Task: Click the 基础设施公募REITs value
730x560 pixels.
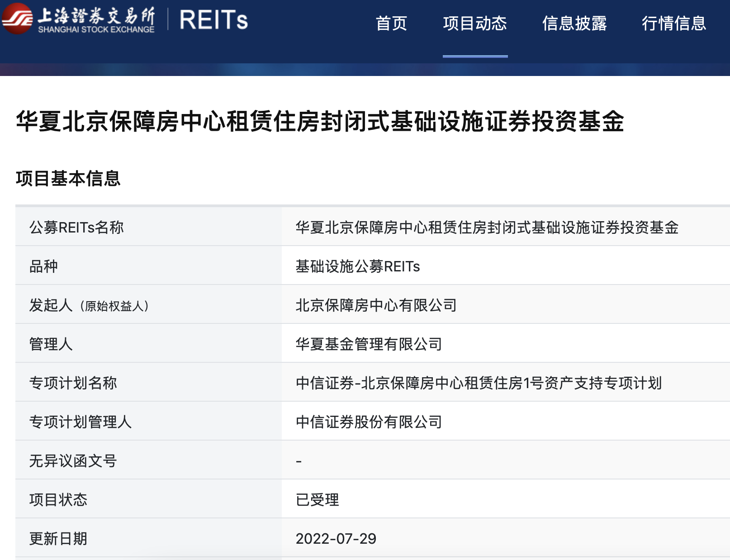Action: click(357, 266)
